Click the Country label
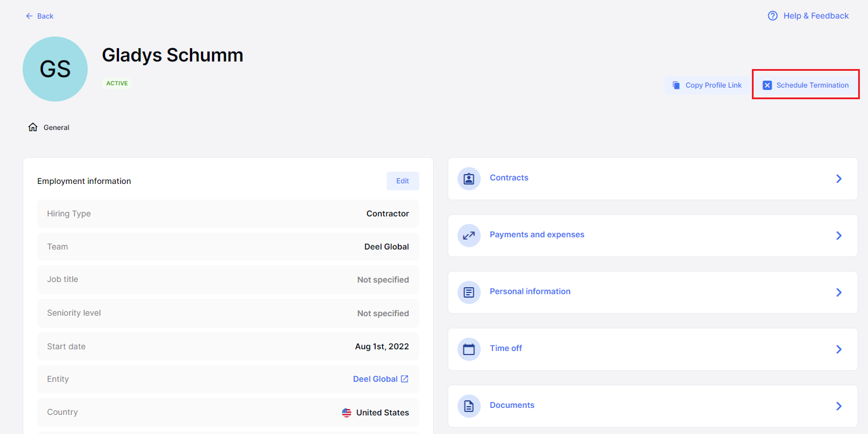 pyautogui.click(x=62, y=412)
